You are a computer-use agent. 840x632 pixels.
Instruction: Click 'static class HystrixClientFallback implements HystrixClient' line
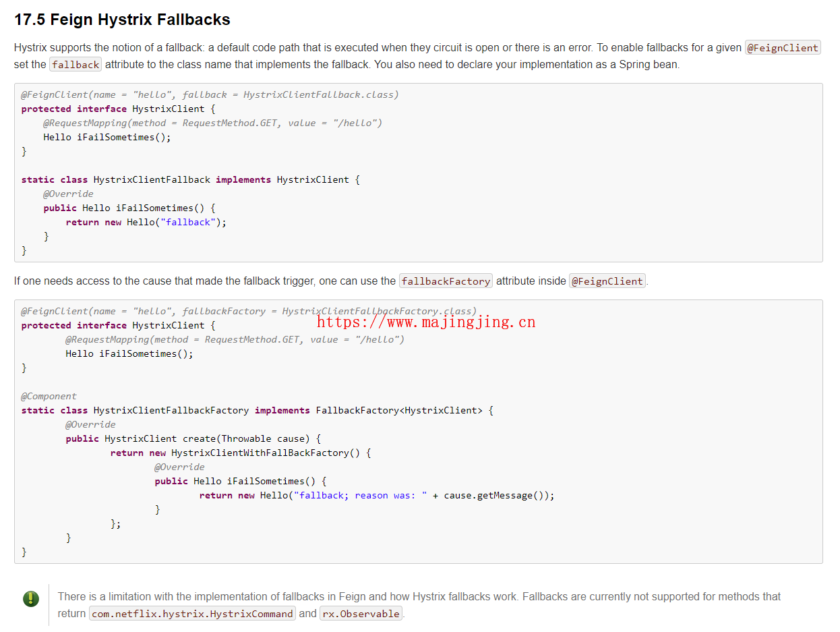[x=191, y=179]
